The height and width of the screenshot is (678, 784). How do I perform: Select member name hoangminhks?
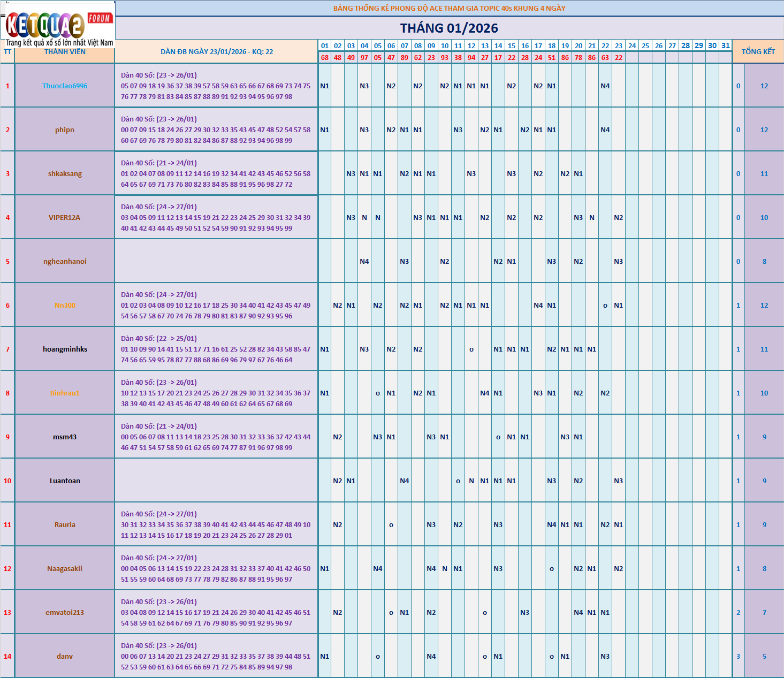tap(65, 349)
